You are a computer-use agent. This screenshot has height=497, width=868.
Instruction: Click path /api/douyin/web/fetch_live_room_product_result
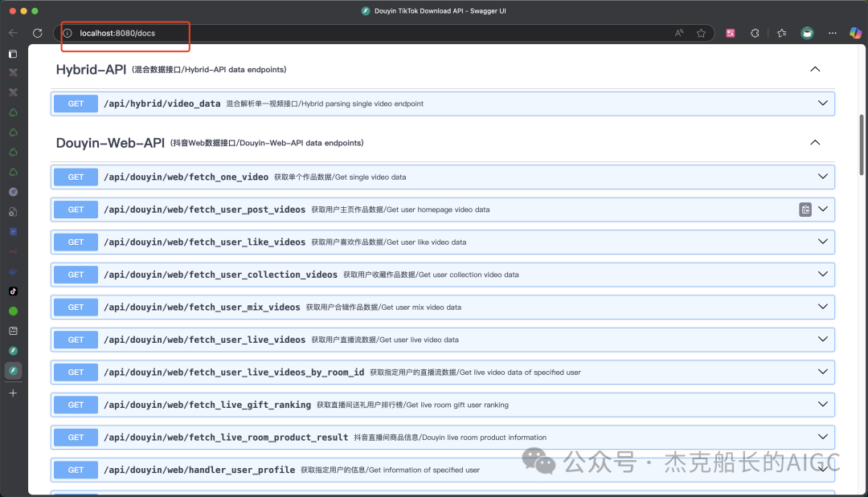click(226, 438)
